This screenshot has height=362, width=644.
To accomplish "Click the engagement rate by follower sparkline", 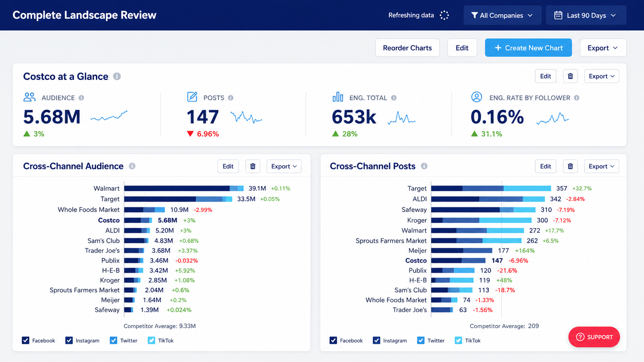I will [x=553, y=118].
